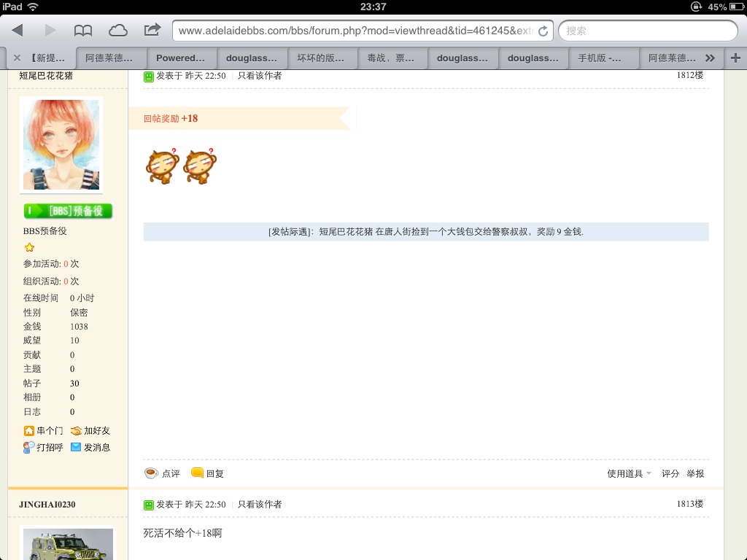The height and width of the screenshot is (560, 747).
Task: Open a new tab with plus icon
Action: (x=735, y=58)
